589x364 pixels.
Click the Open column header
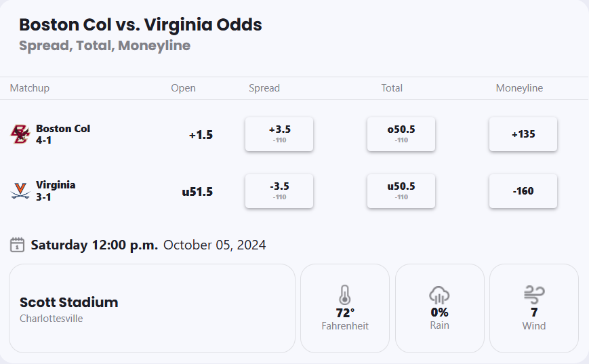tap(183, 88)
